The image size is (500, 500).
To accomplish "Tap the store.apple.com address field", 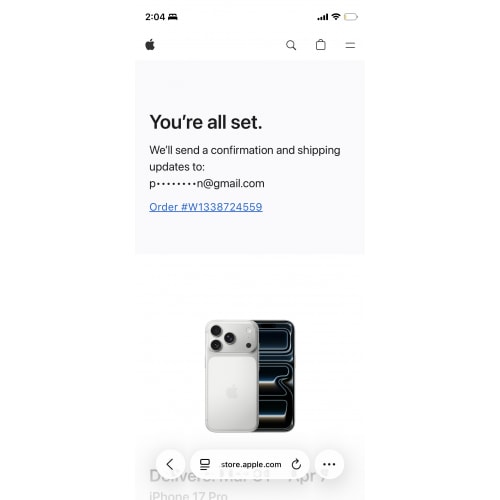I will pyautogui.click(x=251, y=464).
